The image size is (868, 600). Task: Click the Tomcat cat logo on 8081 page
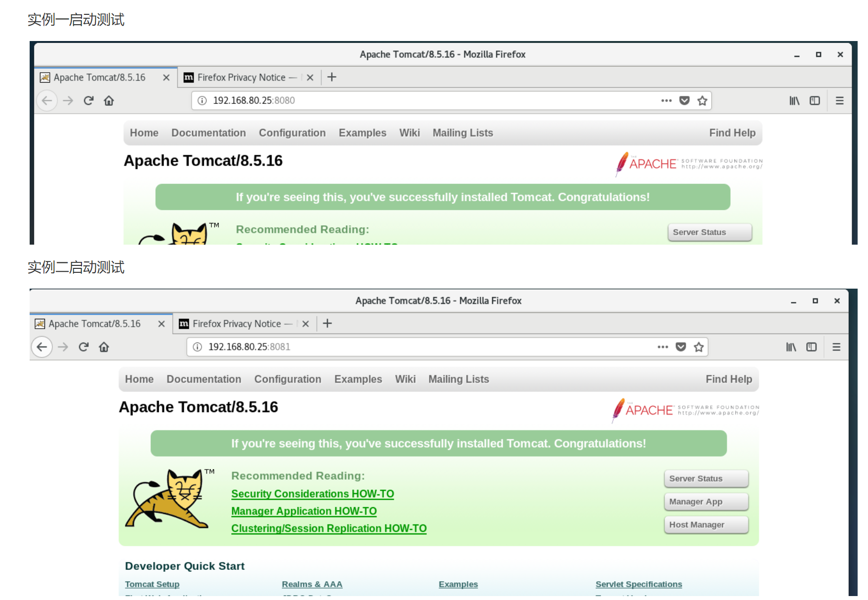169,498
